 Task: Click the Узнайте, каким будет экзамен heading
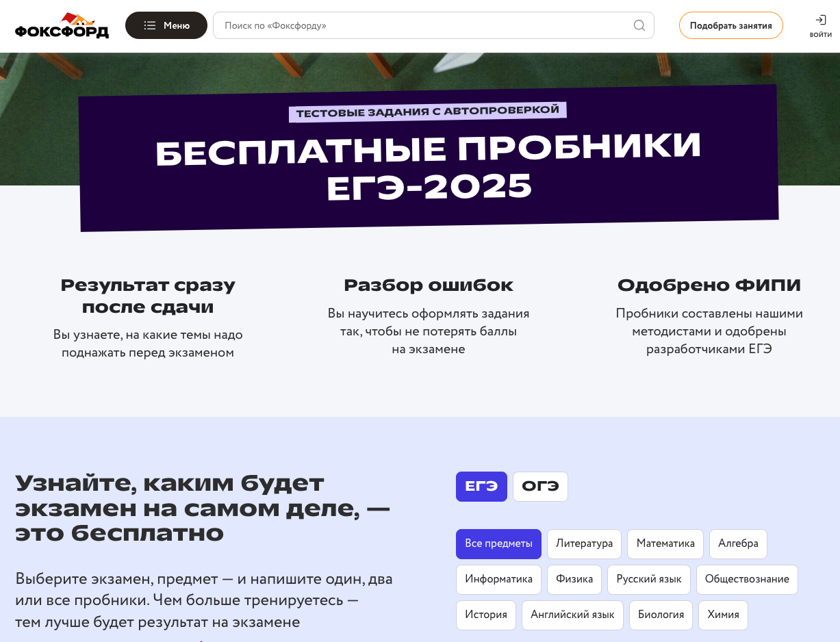click(203, 509)
